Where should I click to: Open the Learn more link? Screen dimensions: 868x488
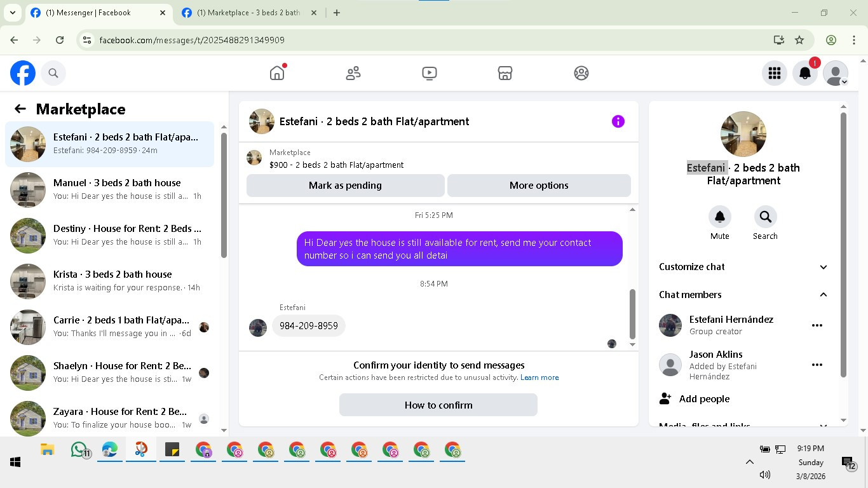[x=539, y=377]
